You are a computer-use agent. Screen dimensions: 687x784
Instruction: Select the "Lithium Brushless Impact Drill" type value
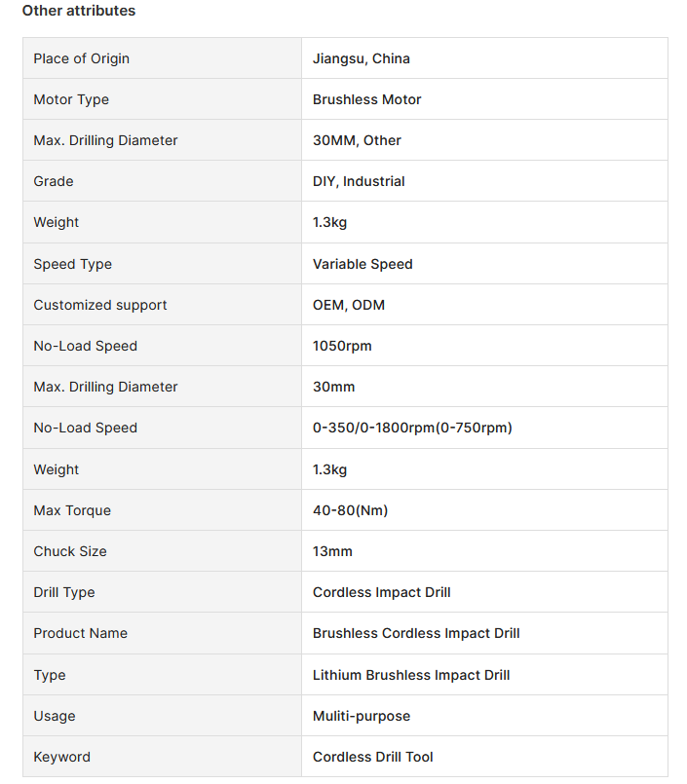pyautogui.click(x=411, y=675)
